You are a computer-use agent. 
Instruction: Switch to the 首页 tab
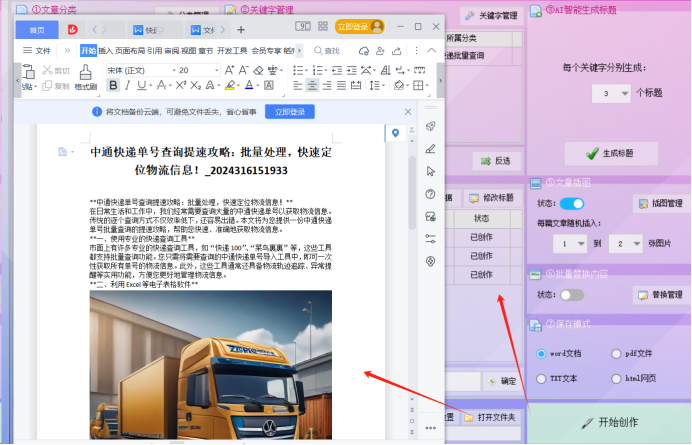[x=37, y=30]
